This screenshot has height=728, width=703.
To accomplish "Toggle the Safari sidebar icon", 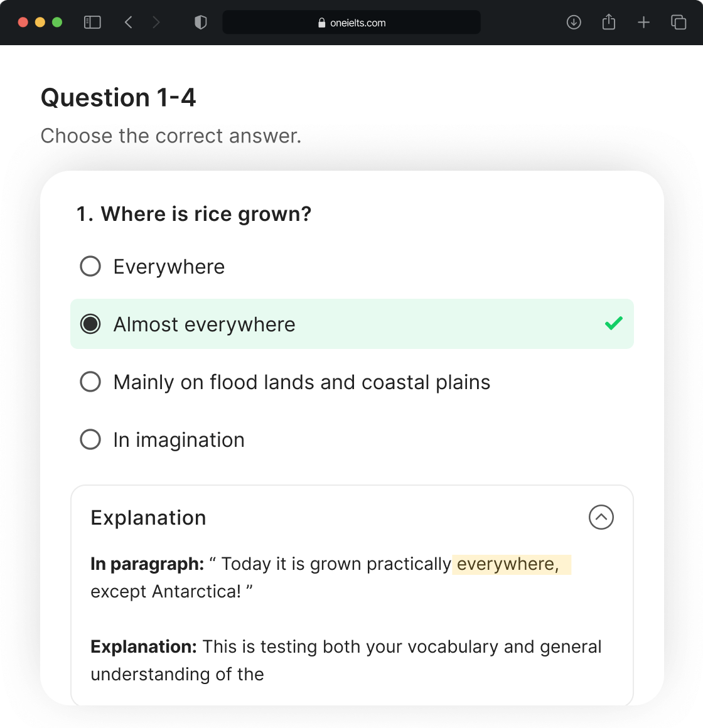I will click(x=92, y=22).
